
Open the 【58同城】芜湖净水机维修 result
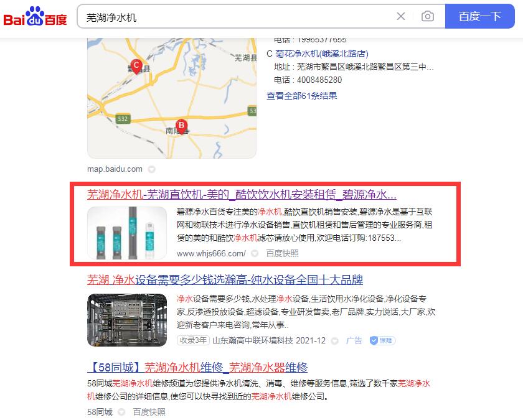point(197,367)
